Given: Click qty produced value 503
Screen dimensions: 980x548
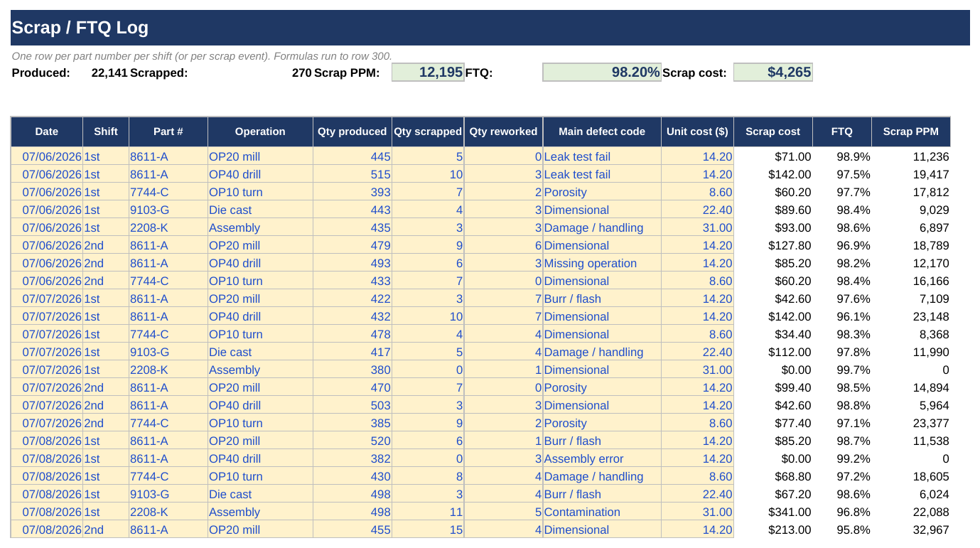Looking at the screenshot, I should (x=352, y=405).
